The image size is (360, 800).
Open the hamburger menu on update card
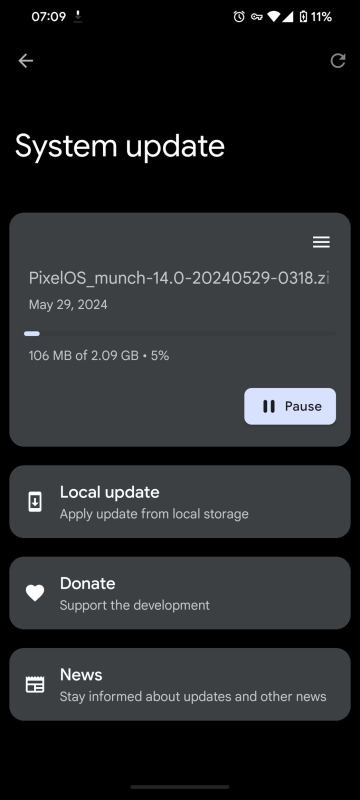tap(321, 242)
